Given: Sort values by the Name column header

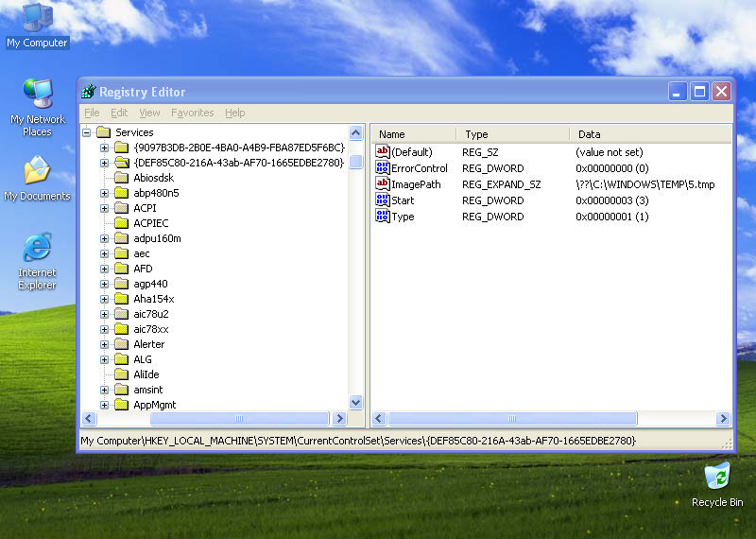Looking at the screenshot, I should click(x=413, y=134).
